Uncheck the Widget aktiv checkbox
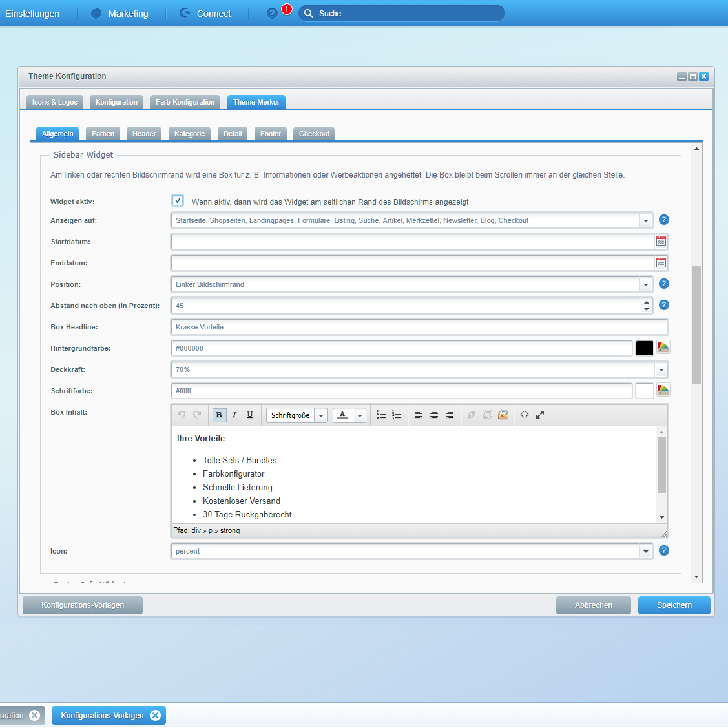This screenshot has width=728, height=728. click(178, 201)
